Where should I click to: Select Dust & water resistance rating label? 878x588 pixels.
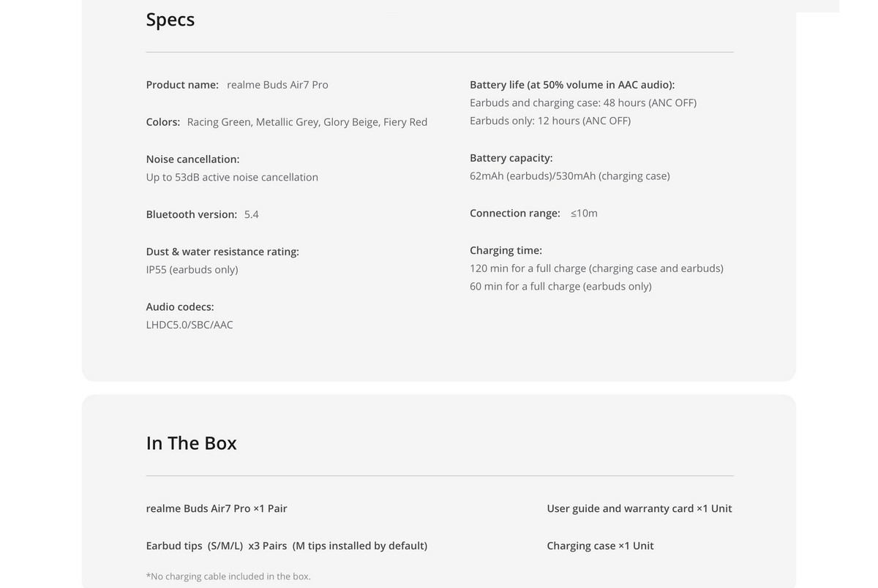[x=222, y=252]
